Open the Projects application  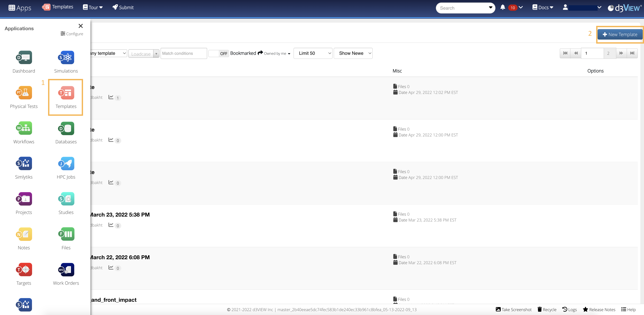click(x=24, y=203)
